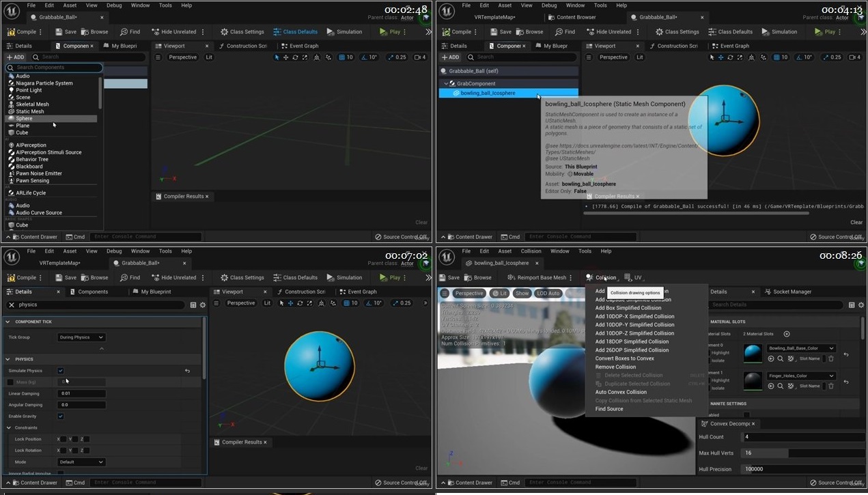Select Static Mesh component entry
868x495 pixels.
pyautogui.click(x=30, y=111)
